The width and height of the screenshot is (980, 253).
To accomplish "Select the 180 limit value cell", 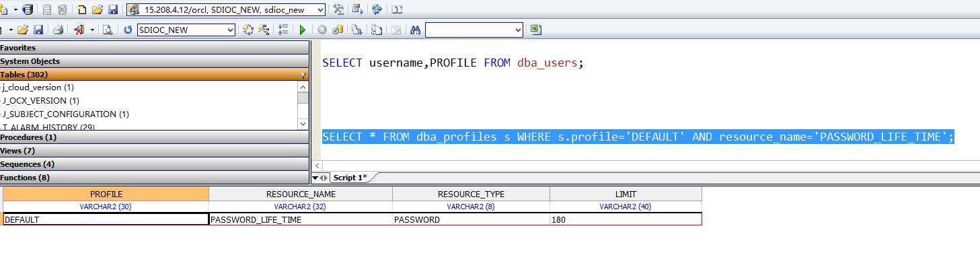I will click(x=626, y=219).
